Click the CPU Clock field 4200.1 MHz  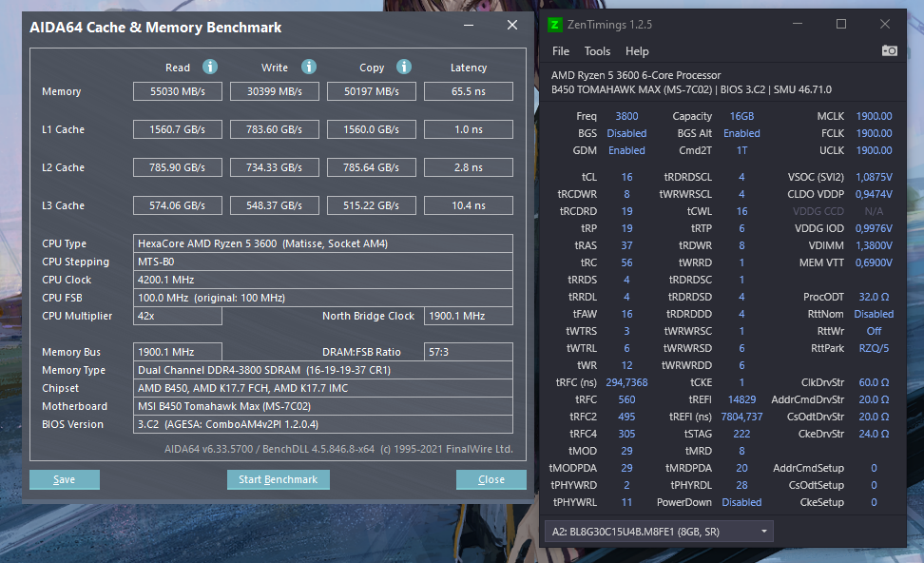tap(323, 280)
